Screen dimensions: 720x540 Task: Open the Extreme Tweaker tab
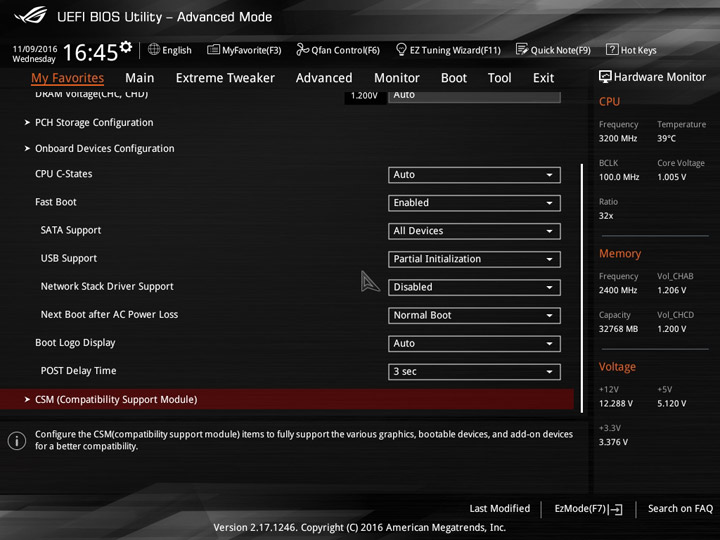click(x=225, y=78)
